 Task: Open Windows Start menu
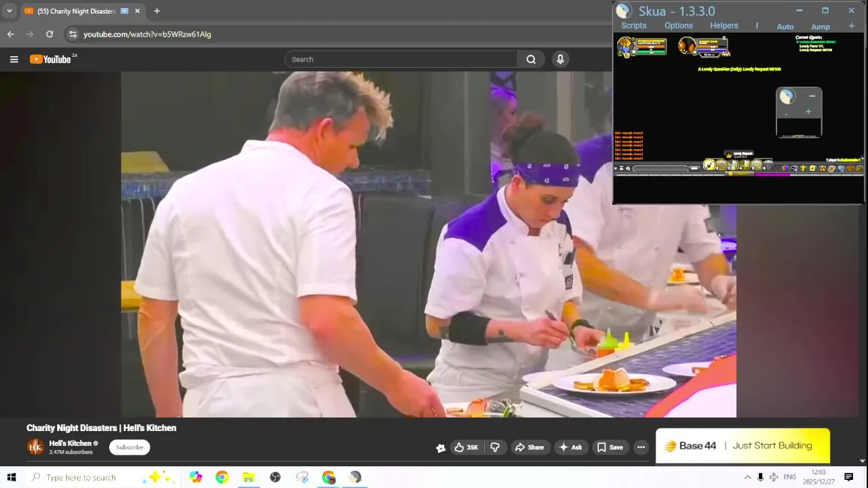tap(11, 477)
